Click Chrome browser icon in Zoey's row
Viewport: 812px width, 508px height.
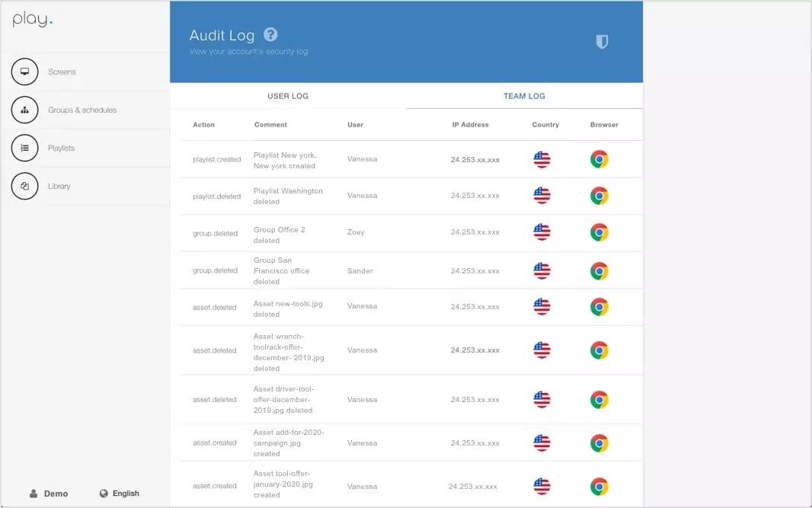(599, 232)
